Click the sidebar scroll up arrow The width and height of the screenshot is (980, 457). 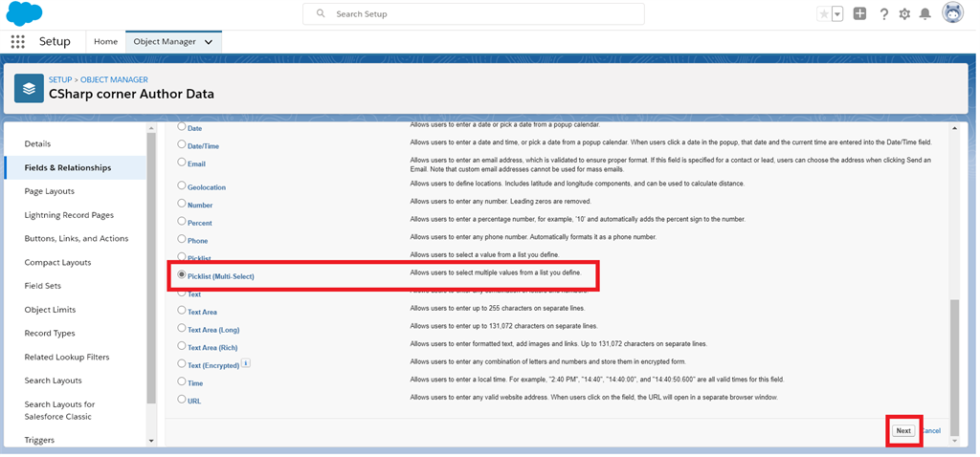[151, 128]
